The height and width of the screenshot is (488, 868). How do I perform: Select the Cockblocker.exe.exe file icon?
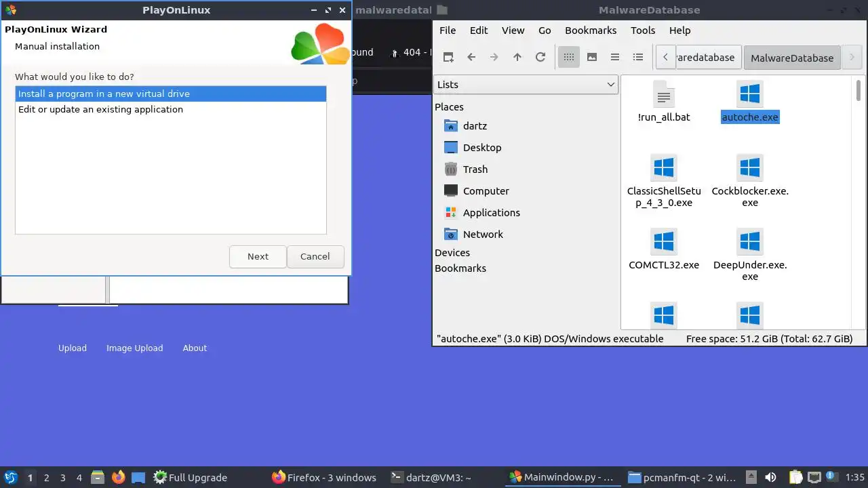click(x=750, y=167)
